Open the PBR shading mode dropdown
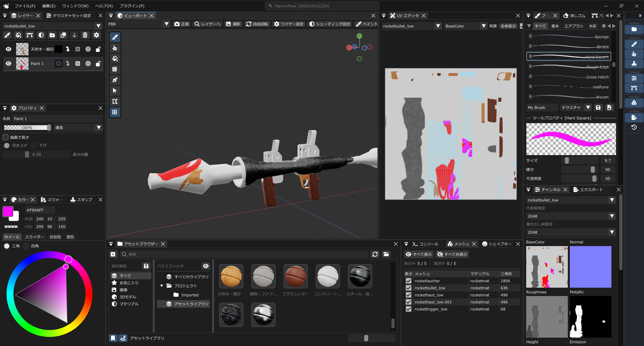The width and height of the screenshot is (644, 346). click(139, 24)
